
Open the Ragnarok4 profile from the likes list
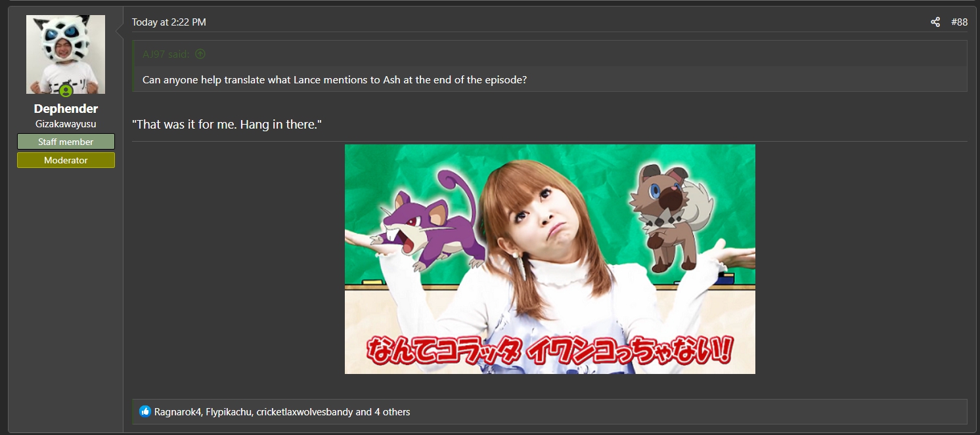tap(177, 412)
